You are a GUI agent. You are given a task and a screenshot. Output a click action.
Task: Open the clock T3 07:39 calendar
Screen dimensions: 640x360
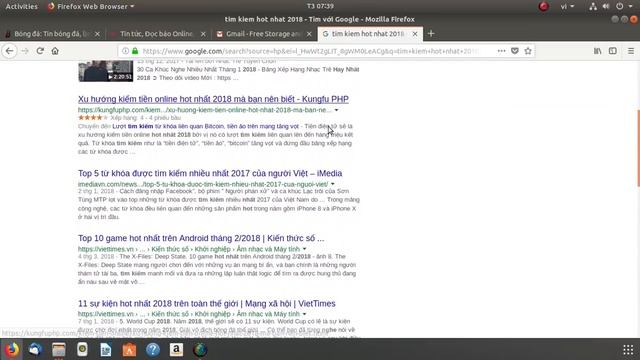click(x=320, y=6)
